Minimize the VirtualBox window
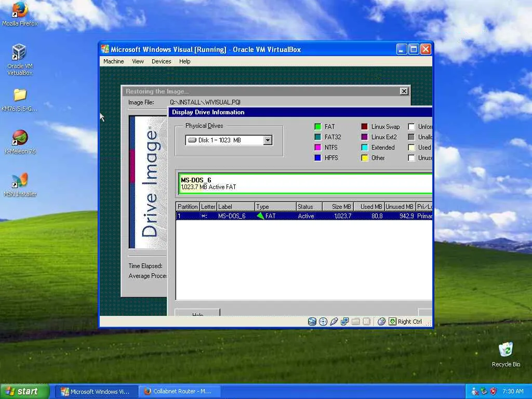 (x=402, y=49)
